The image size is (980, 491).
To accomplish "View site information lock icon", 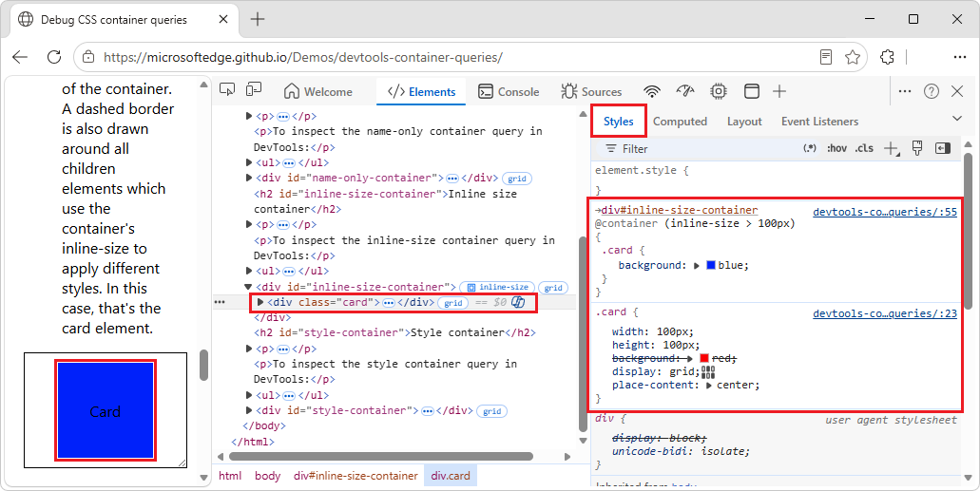I will (x=88, y=58).
